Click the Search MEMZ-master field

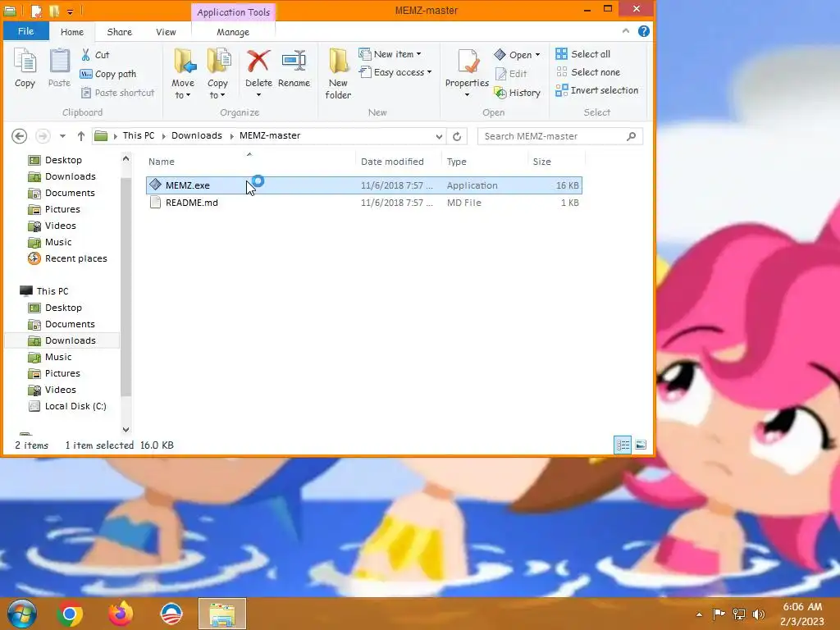pos(559,136)
